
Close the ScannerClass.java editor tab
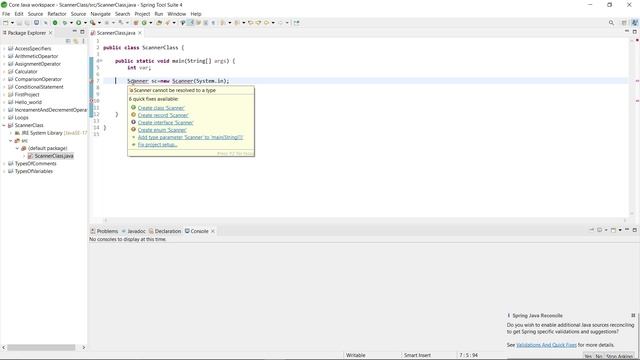[140, 33]
